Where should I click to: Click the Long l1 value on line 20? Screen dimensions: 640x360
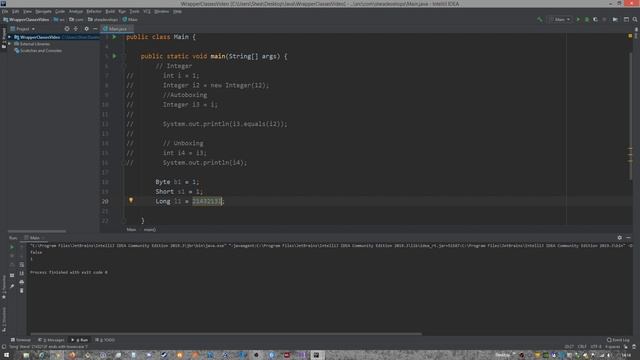click(207, 201)
